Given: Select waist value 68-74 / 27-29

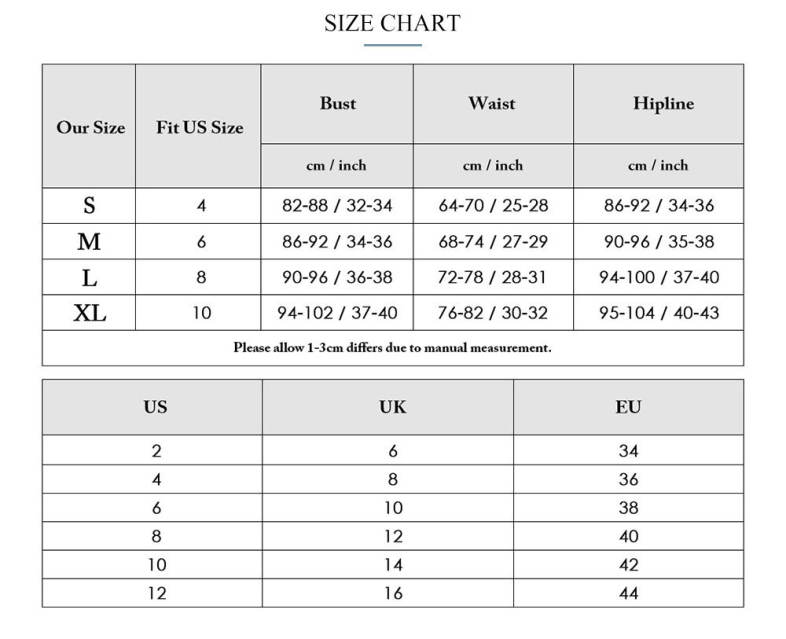Looking at the screenshot, I should pyautogui.click(x=492, y=242).
